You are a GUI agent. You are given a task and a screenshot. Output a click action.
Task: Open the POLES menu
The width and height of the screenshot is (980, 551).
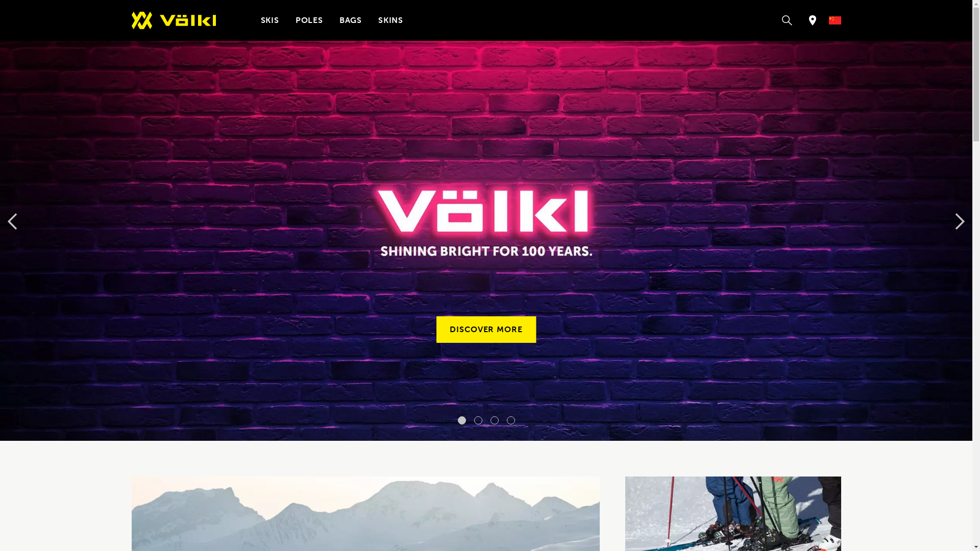309,20
